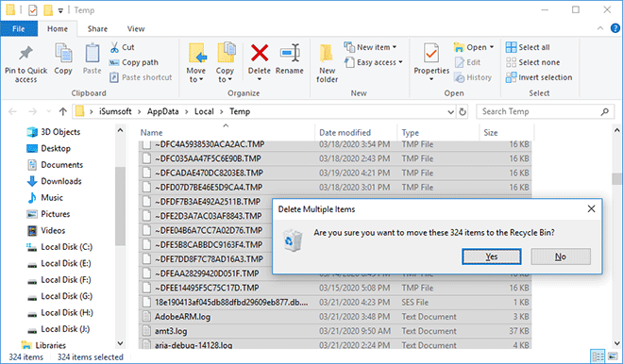Click quick access toolbar properties checkmark icon
623x364 pixels.
(x=33, y=10)
